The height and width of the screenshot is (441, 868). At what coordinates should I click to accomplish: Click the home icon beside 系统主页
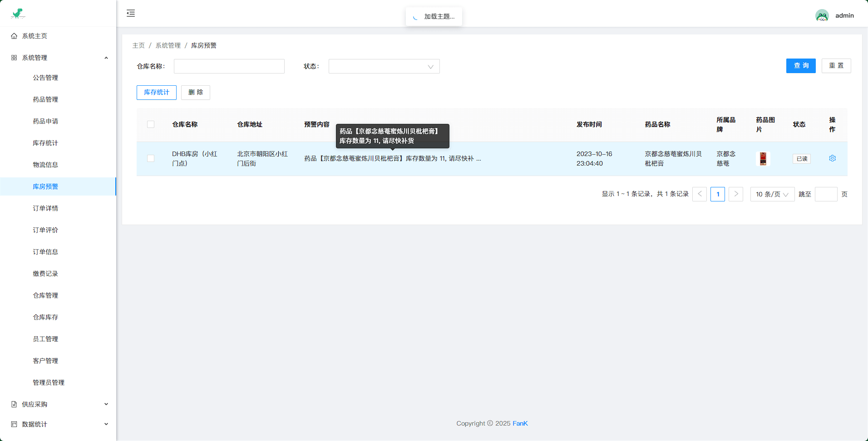(14, 36)
